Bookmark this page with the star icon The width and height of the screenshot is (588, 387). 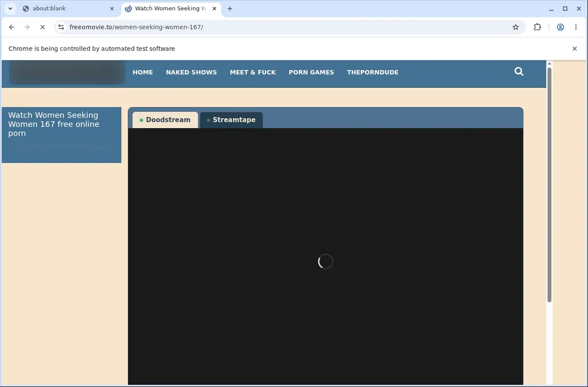pyautogui.click(x=515, y=27)
